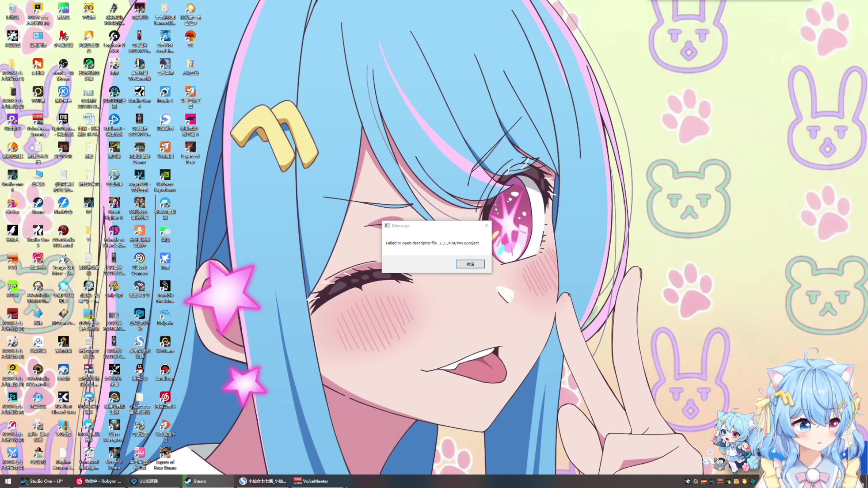
Task: Select the 迅雷 Thunder desktop icon
Action: pyautogui.click(x=165, y=261)
